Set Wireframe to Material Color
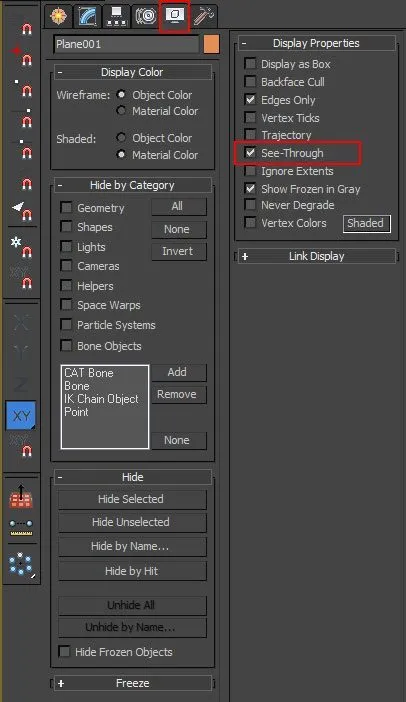 pos(121,111)
